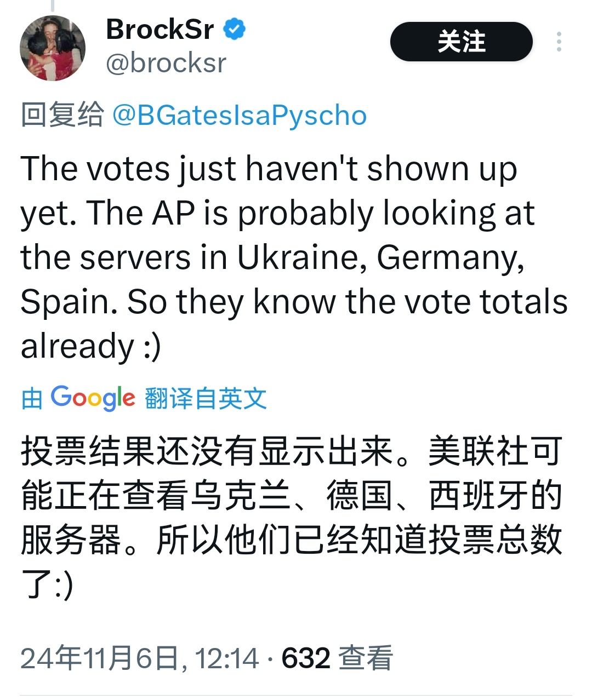Image resolution: width=592 pixels, height=700 pixels.
Task: Tap the 翻译自英文 translation link
Action: click(206, 398)
